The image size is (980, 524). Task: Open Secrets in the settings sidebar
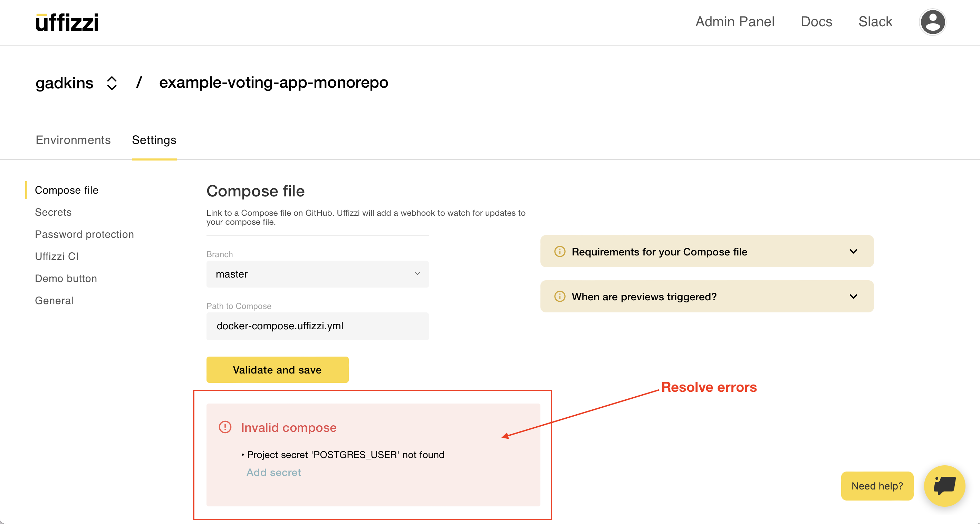(x=53, y=212)
